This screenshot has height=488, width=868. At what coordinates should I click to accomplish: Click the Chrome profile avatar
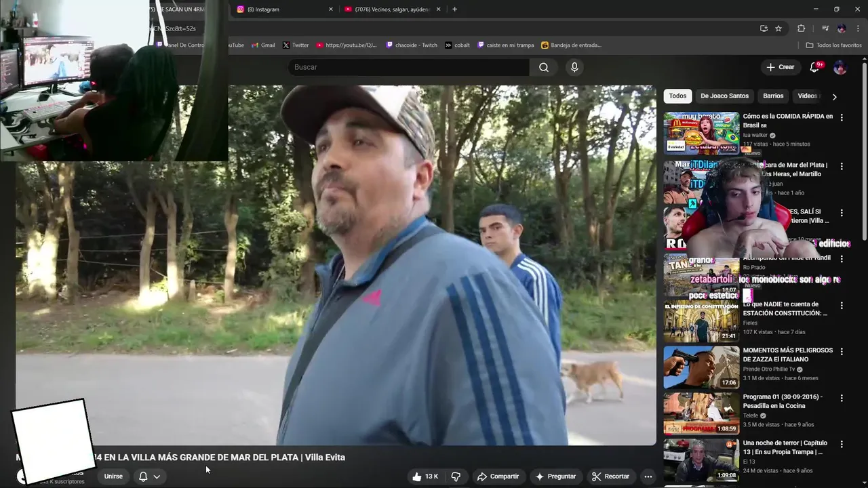coord(842,28)
